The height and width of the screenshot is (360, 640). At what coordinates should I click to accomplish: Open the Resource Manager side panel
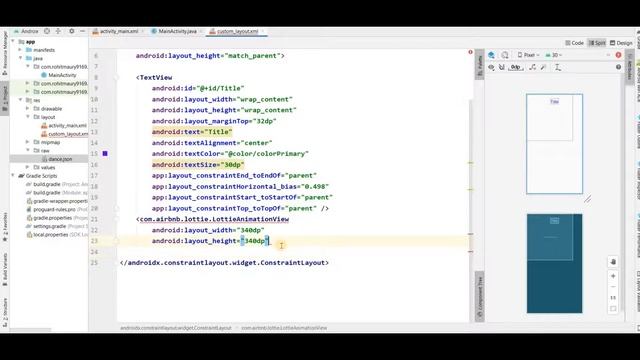pos(4,52)
